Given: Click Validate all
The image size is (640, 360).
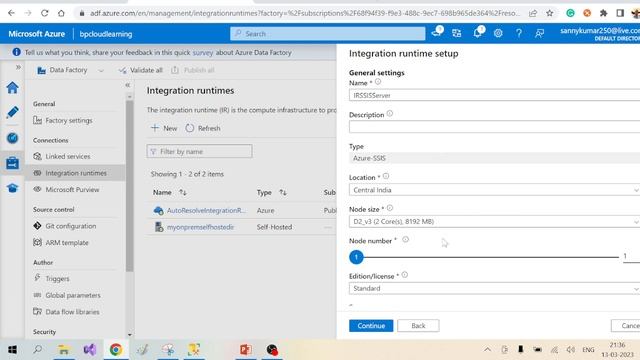Looking at the screenshot, I should [141, 70].
